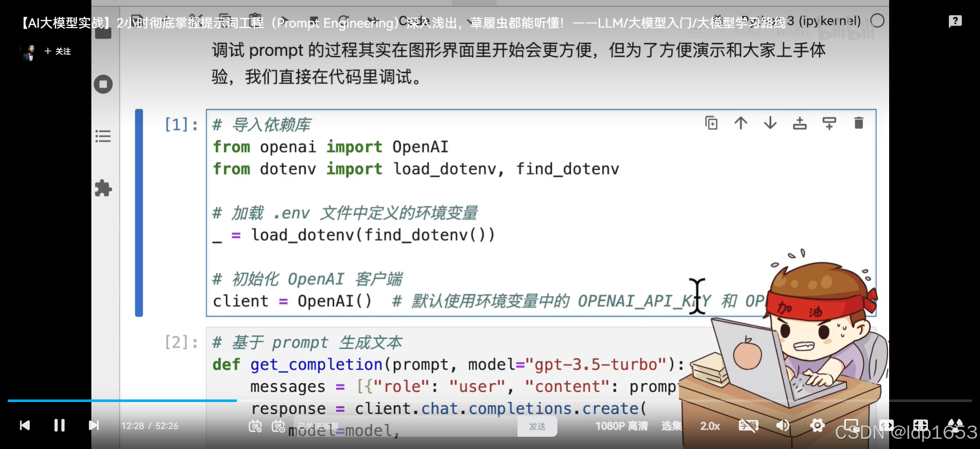This screenshot has width=980, height=449.
Task: Open the 1080P 高清 quality menu
Action: [621, 426]
